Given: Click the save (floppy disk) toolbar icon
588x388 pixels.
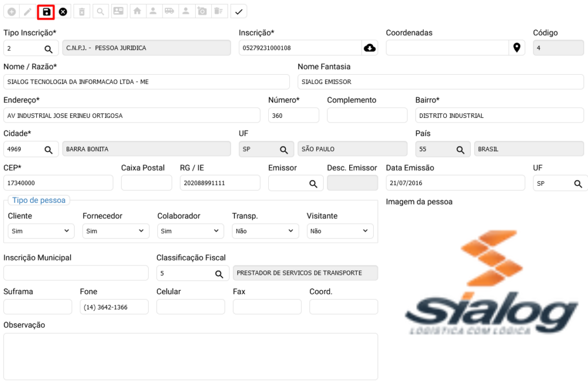Looking at the screenshot, I should 47,11.
